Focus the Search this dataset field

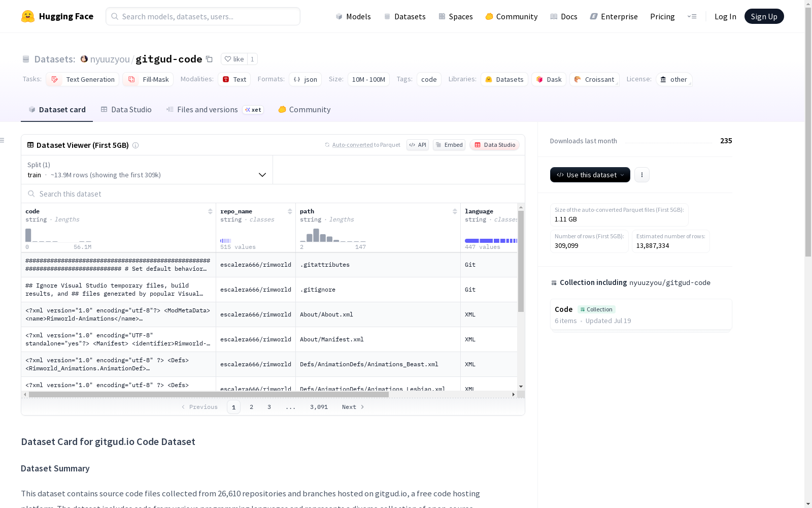[273, 194]
